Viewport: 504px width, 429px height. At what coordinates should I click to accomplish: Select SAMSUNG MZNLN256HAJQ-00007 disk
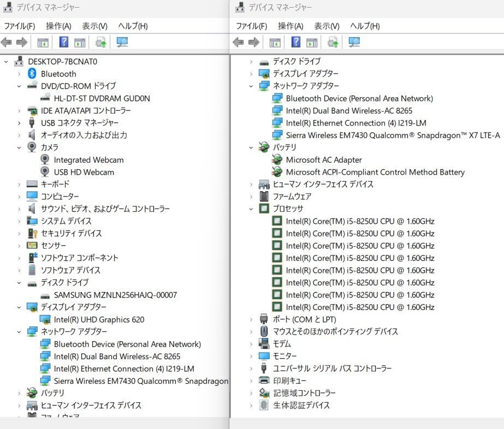coord(115,295)
